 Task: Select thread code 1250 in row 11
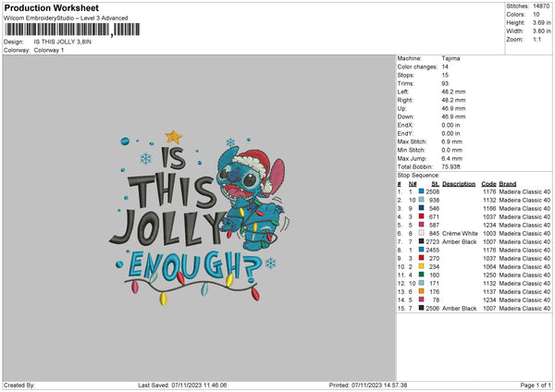coord(489,275)
